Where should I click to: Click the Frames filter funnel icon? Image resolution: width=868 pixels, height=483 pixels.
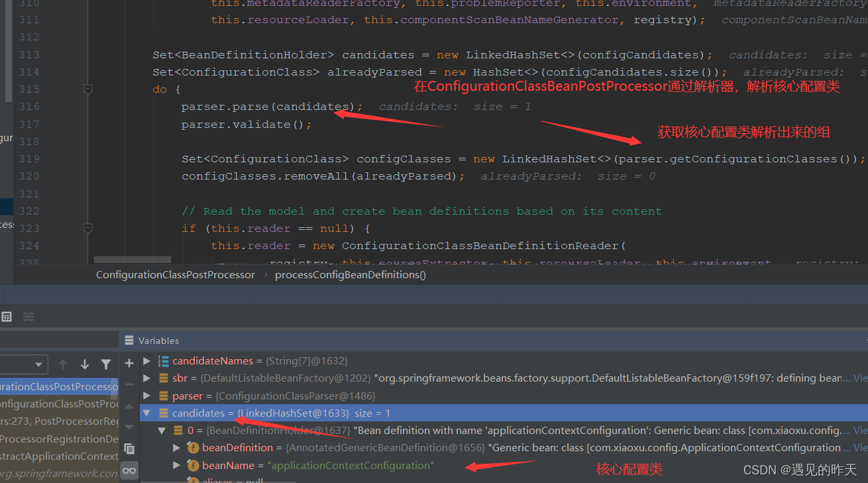[106, 364]
